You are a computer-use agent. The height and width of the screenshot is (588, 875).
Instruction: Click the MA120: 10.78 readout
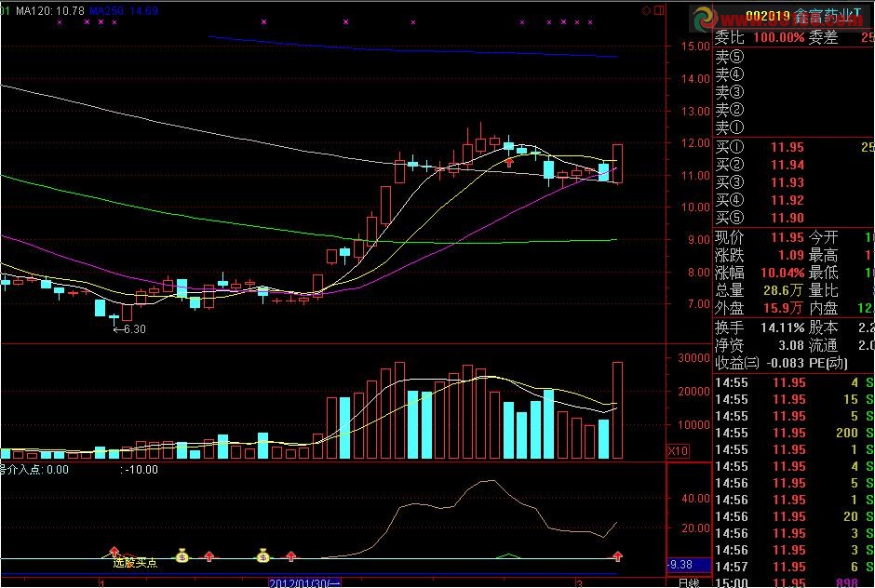tap(50, 10)
